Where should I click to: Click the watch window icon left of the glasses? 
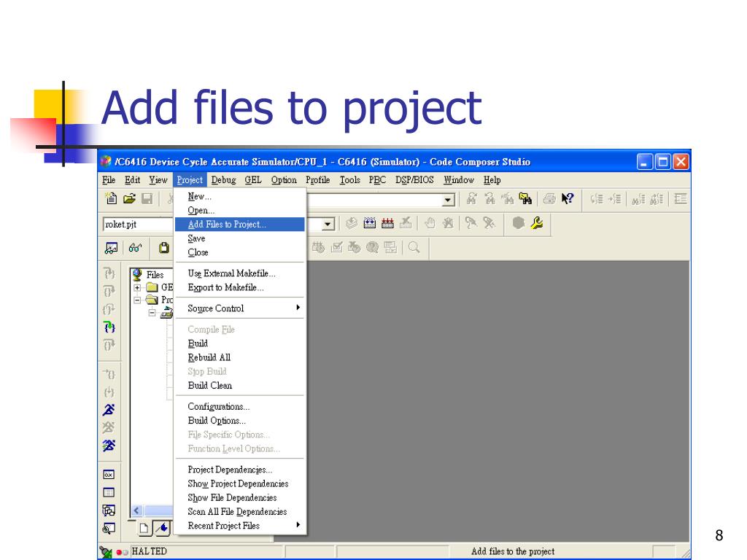(x=111, y=248)
